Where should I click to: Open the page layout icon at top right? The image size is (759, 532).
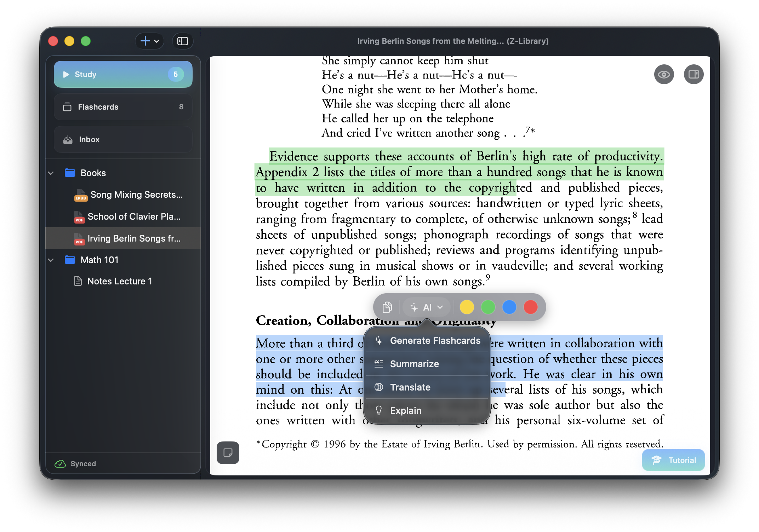693,74
